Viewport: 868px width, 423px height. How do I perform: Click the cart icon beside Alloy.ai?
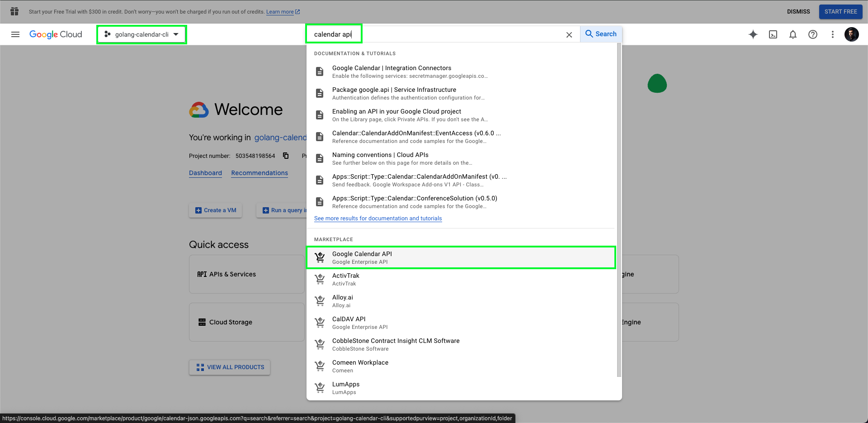pos(320,301)
